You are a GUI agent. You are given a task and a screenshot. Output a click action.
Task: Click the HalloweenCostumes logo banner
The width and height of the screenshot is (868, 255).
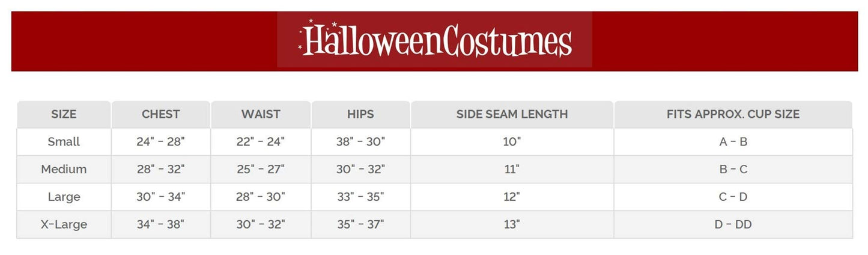pyautogui.click(x=434, y=40)
